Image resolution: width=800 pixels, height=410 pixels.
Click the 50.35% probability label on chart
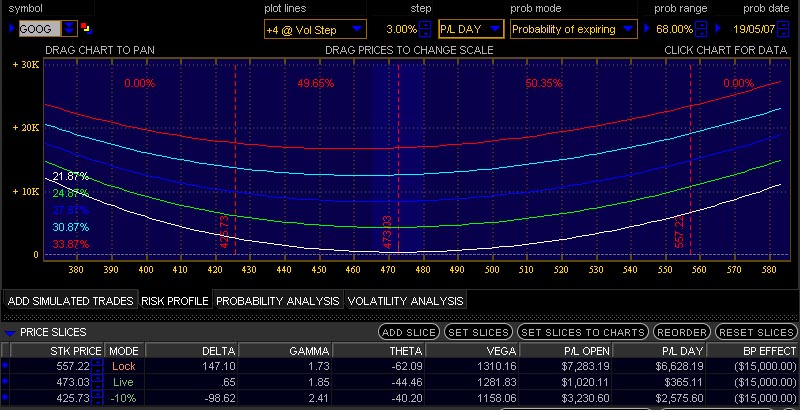544,83
